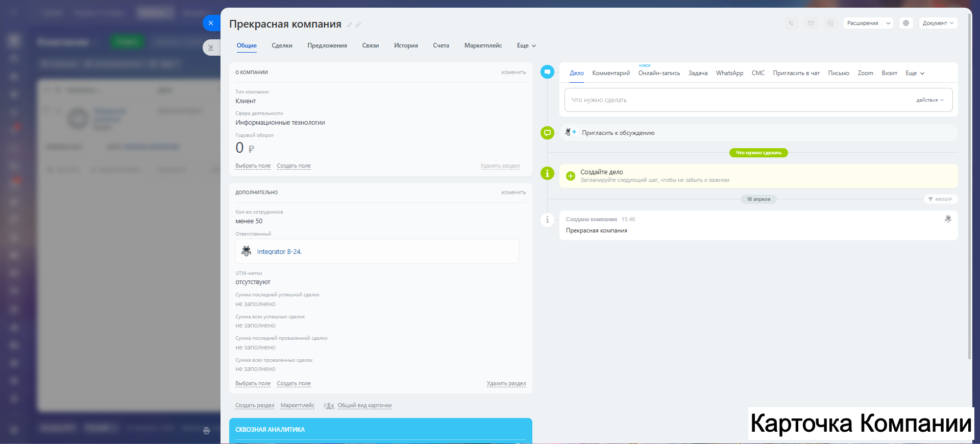Viewport: 980px width, 444px height.
Task: Expand the Документ dropdown
Action: (x=938, y=23)
